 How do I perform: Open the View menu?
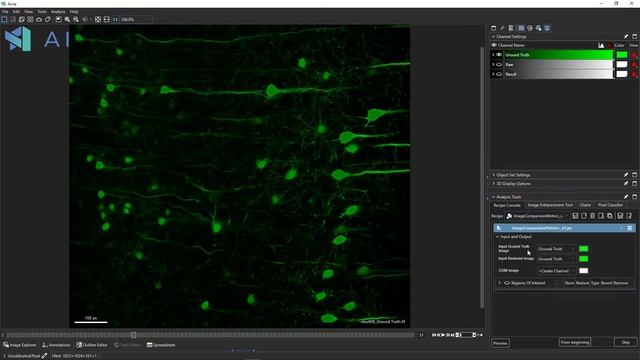[29, 12]
